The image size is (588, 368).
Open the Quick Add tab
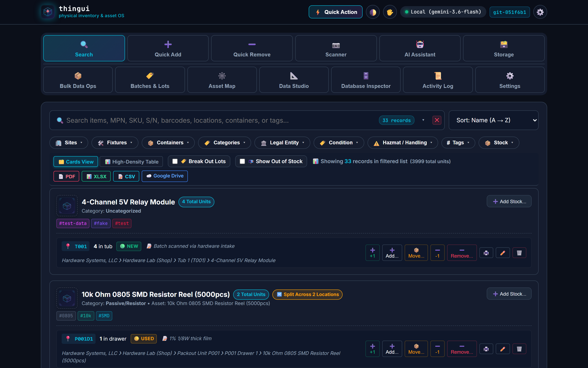(x=168, y=48)
